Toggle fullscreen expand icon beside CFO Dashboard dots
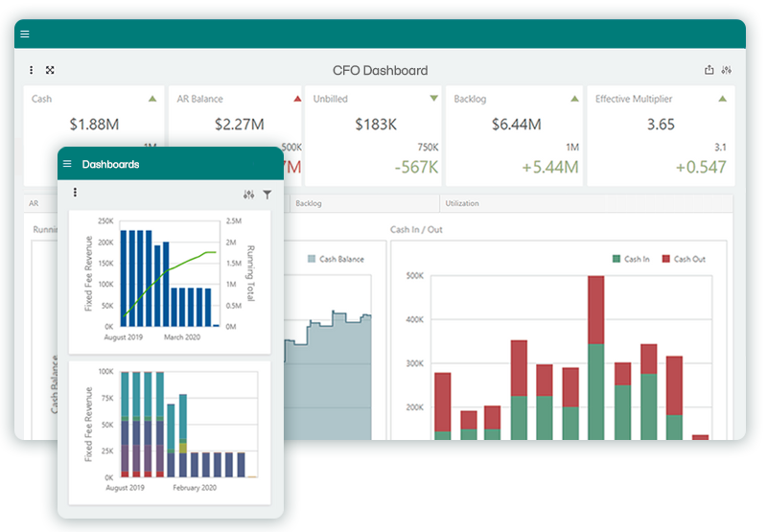Image resolution: width=767 pixels, height=532 pixels. pos(50,70)
